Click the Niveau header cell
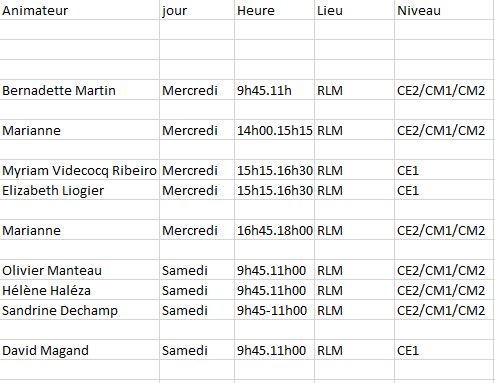This screenshot has height=383, width=495. tap(444, 10)
